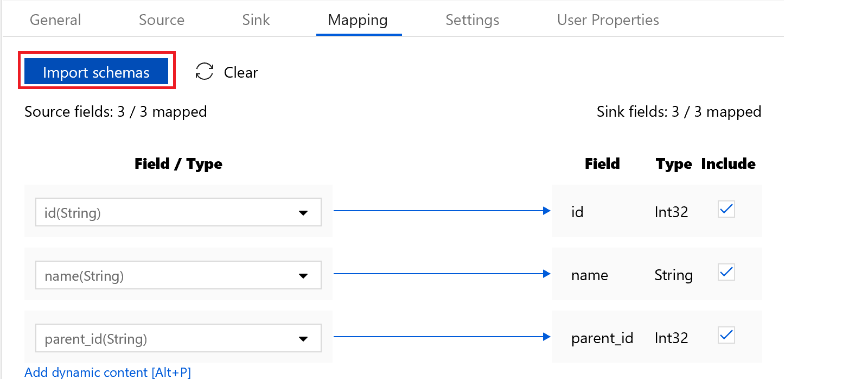868x379 pixels.
Task: Click the Clear text label
Action: (241, 72)
